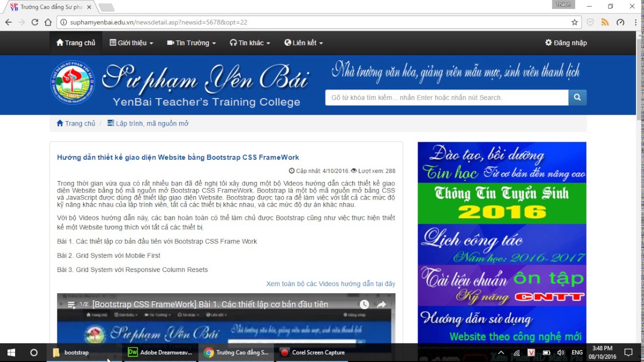The image size is (644, 362).
Task: Open the video's watch later clock icon
Action: [364, 304]
